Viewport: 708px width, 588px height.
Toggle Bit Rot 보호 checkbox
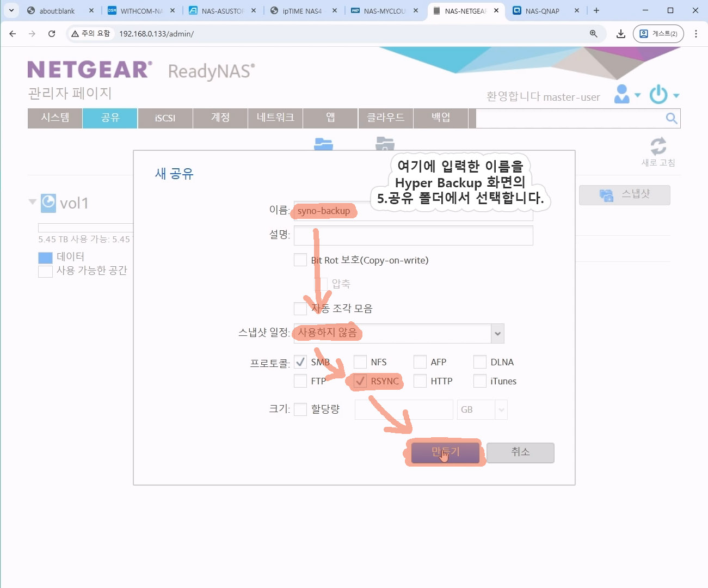click(x=300, y=260)
